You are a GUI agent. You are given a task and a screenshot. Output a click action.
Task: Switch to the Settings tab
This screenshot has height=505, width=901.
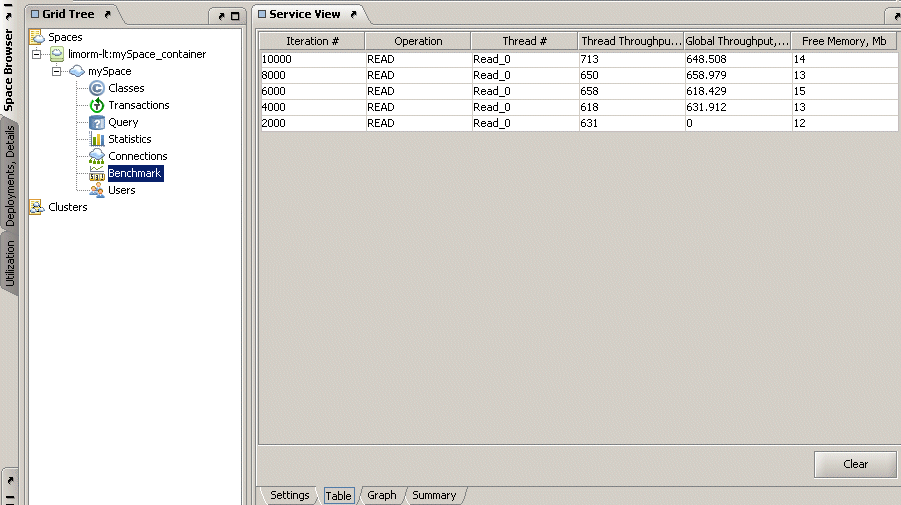click(290, 495)
